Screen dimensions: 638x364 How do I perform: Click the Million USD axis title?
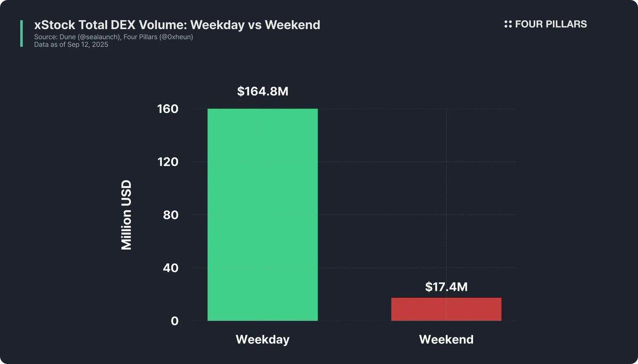coord(127,215)
